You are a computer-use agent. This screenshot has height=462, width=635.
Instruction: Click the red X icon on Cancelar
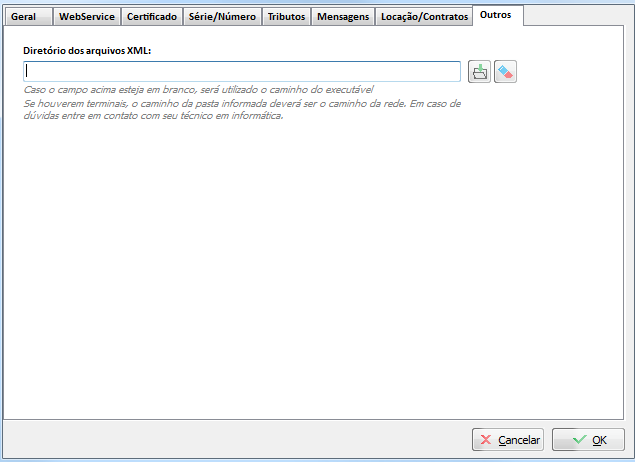(x=485, y=440)
